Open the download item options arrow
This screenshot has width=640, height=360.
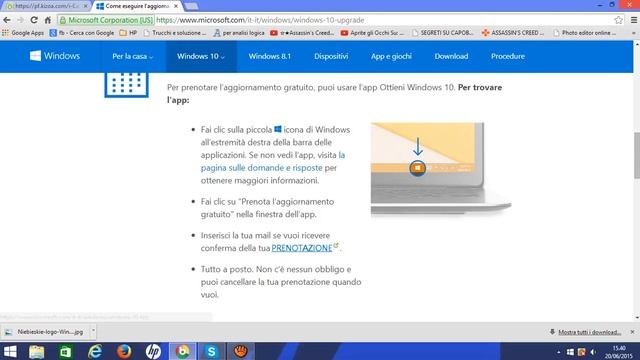click(x=93, y=332)
